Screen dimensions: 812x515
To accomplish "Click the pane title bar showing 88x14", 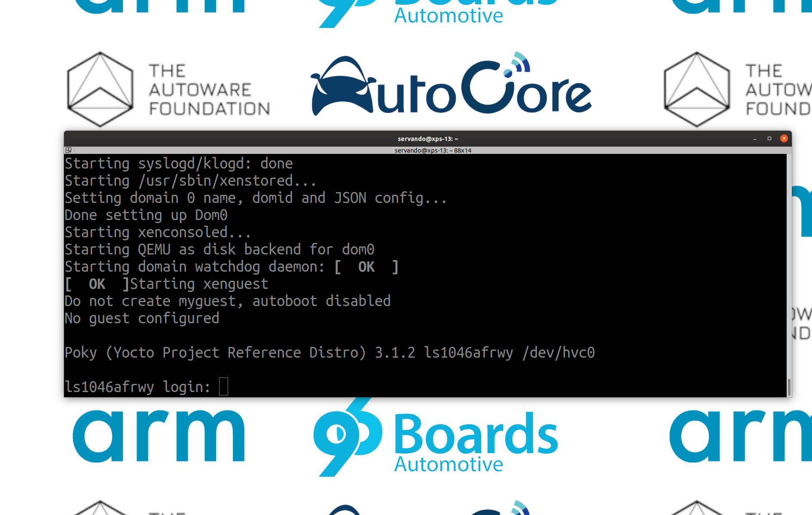I will pos(433,150).
